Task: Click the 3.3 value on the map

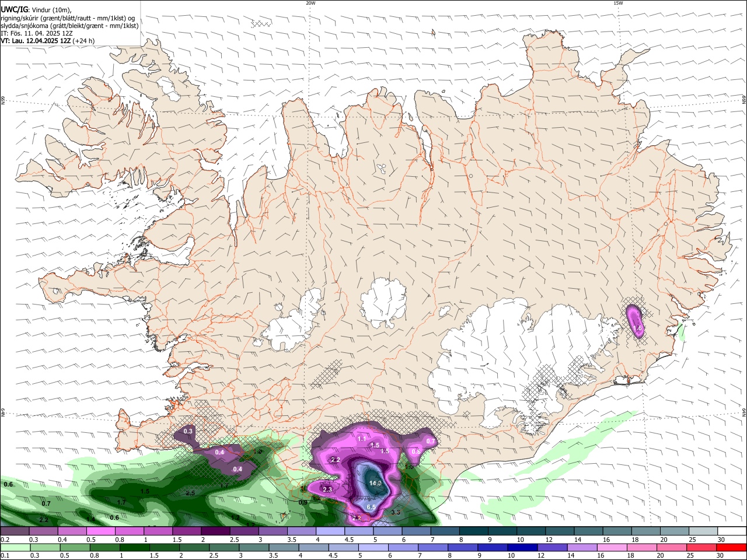Action: pos(395,512)
